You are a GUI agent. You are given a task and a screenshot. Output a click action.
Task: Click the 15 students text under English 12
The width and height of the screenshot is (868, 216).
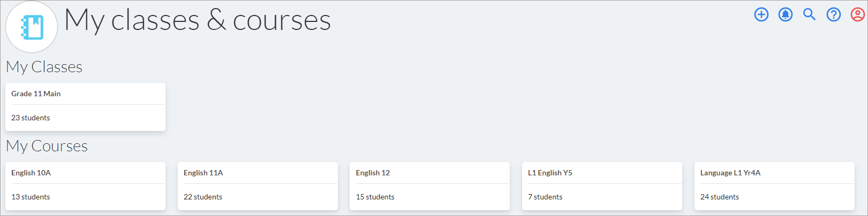click(x=375, y=197)
